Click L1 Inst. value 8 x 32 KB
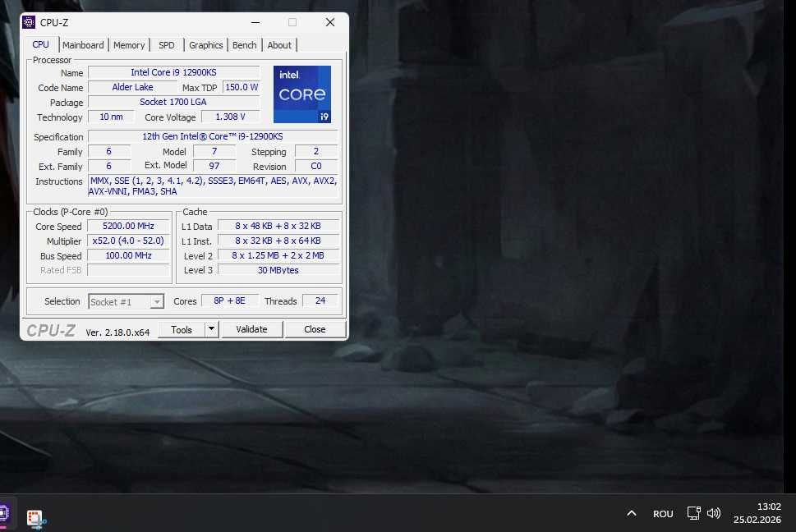The width and height of the screenshot is (796, 532). [278, 241]
